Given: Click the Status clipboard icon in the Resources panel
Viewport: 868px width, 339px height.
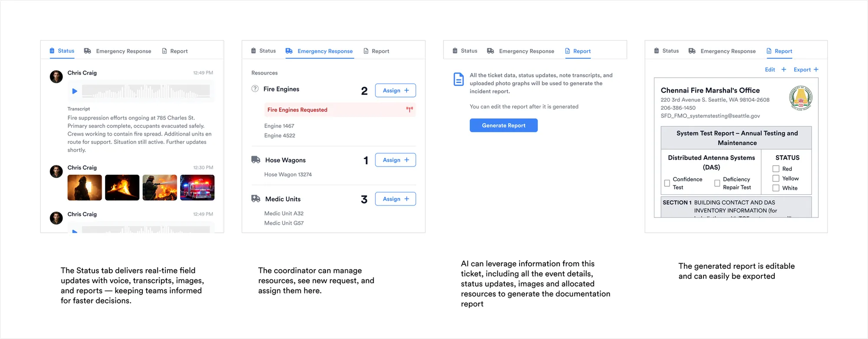Looking at the screenshot, I should (x=253, y=51).
